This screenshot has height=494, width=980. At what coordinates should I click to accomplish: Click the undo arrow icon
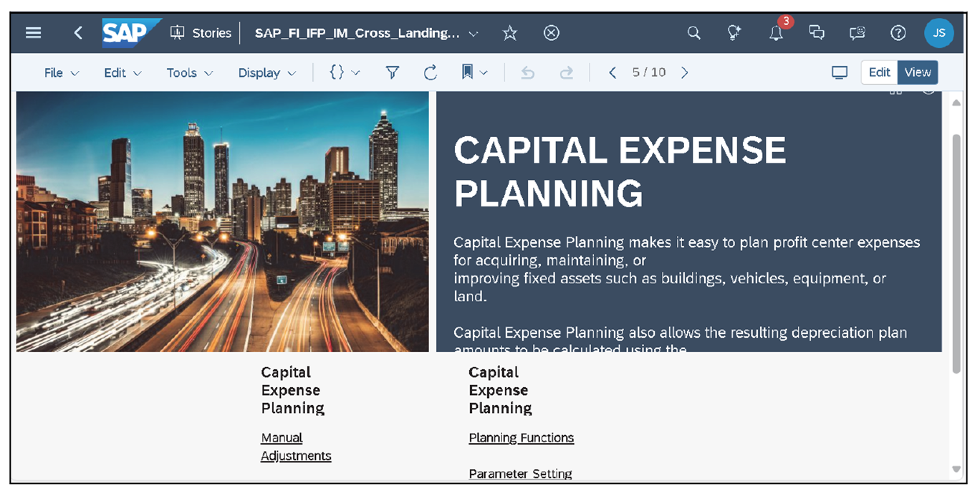[527, 72]
